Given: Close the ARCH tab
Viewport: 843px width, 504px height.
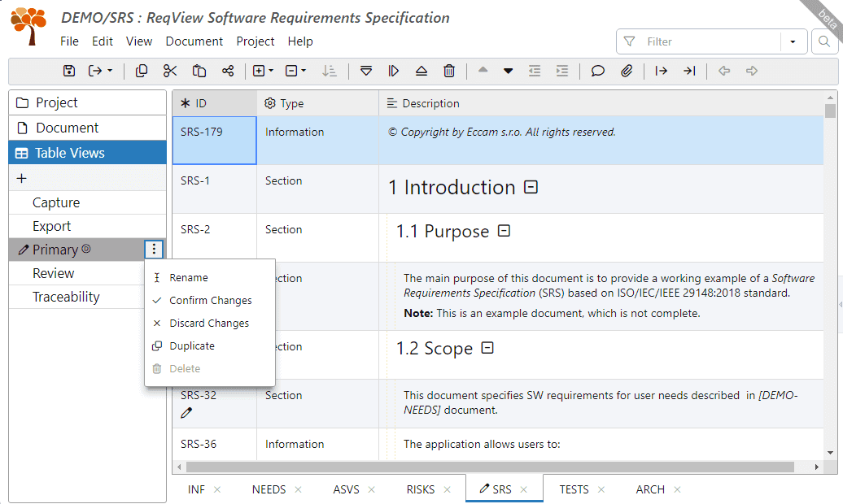Looking at the screenshot, I should pos(677,489).
